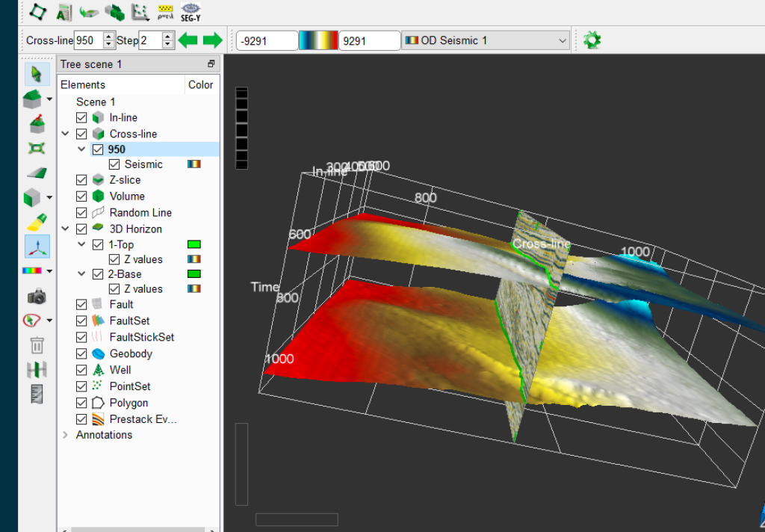765x532 pixels.
Task: Hide the Well element checkbox
Action: [82, 369]
